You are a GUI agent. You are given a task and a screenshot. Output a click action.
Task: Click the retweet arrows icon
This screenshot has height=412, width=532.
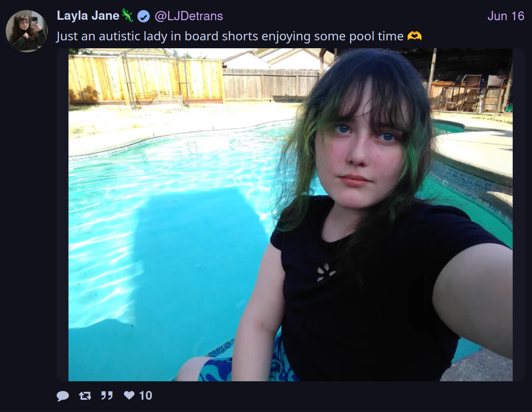tap(85, 396)
